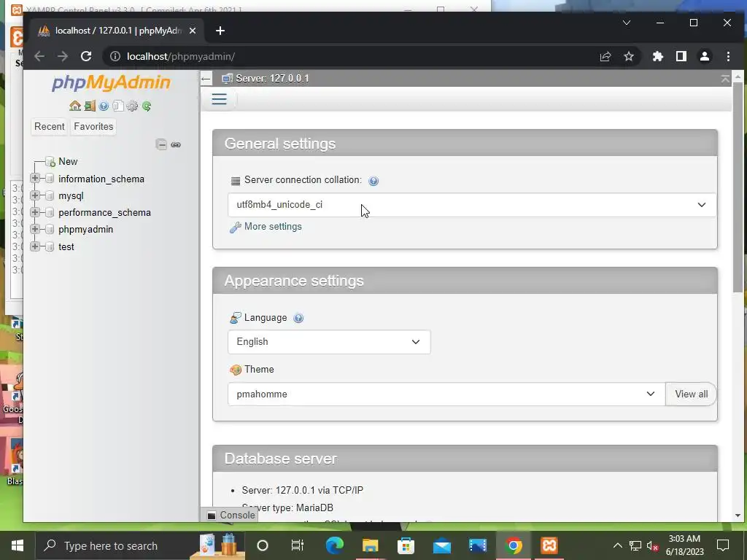Open a new browser tab
Image resolution: width=747 pixels, height=560 pixels.
click(x=220, y=31)
